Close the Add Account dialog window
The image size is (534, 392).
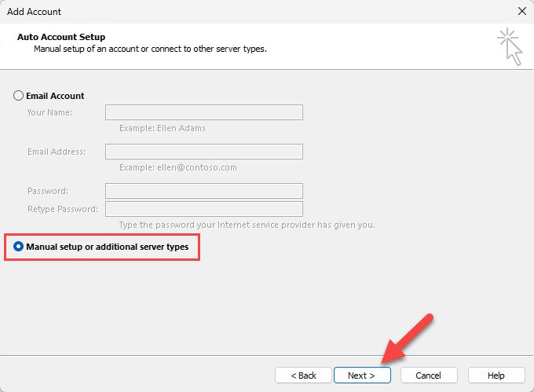tap(521, 12)
